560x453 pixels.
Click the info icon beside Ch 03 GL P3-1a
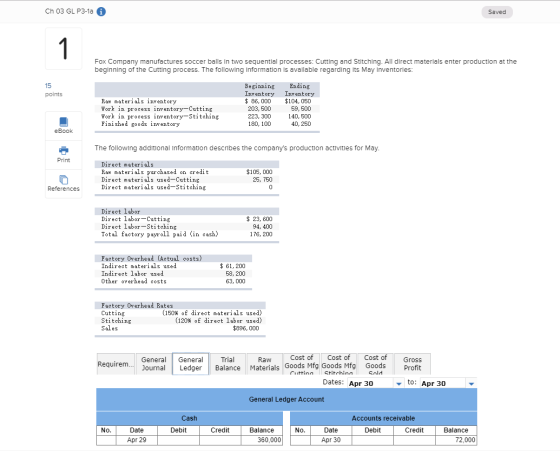[101, 11]
